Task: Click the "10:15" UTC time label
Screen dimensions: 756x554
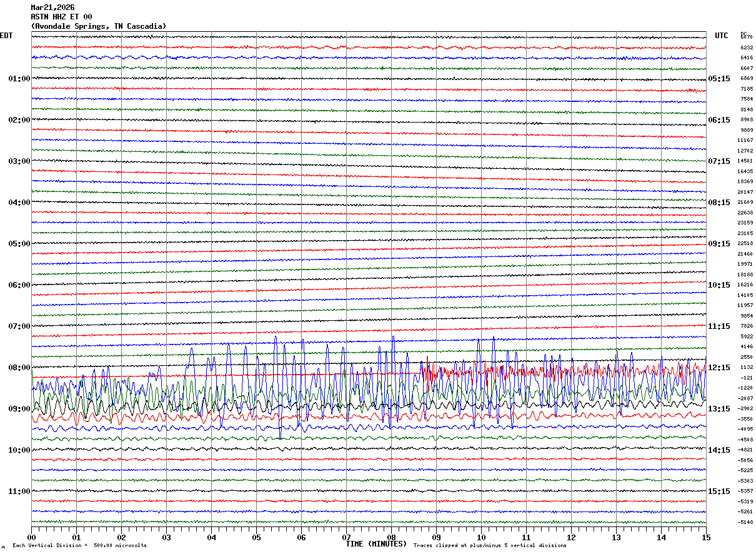Action: pos(719,285)
